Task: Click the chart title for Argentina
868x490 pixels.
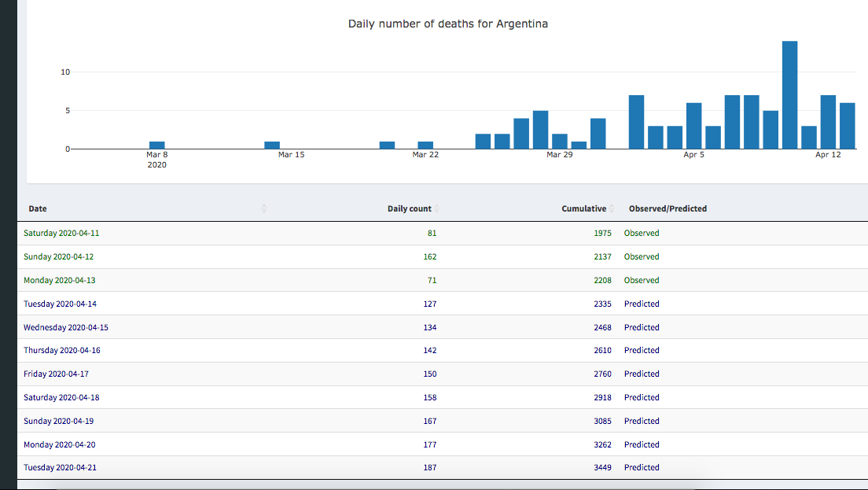Action: click(x=447, y=24)
